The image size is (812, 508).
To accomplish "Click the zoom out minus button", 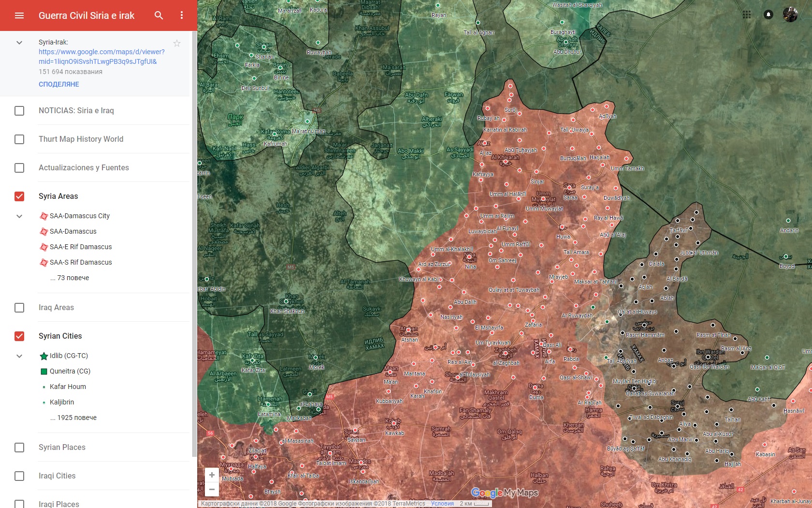I will (x=212, y=489).
